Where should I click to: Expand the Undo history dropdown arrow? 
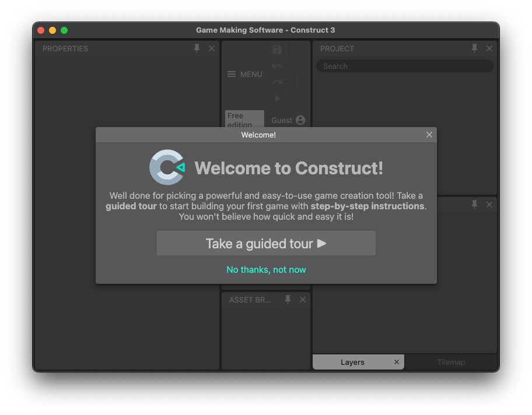pyautogui.click(x=287, y=66)
